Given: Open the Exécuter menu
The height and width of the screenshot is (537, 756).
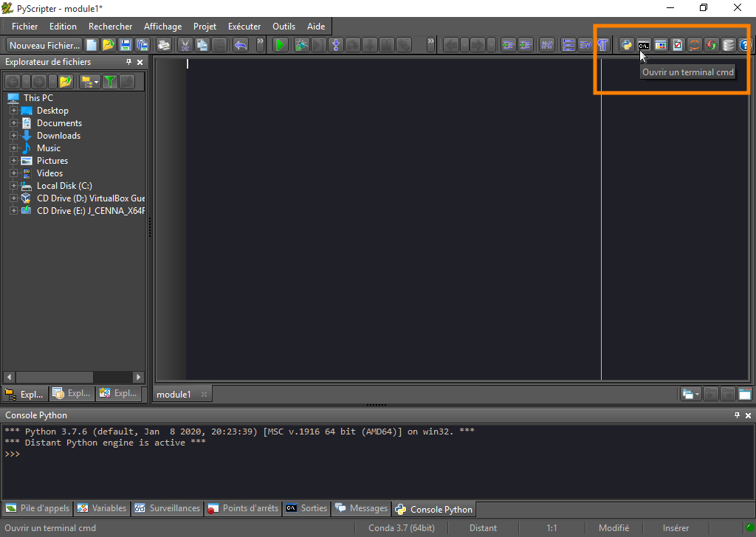Looking at the screenshot, I should 244,27.
